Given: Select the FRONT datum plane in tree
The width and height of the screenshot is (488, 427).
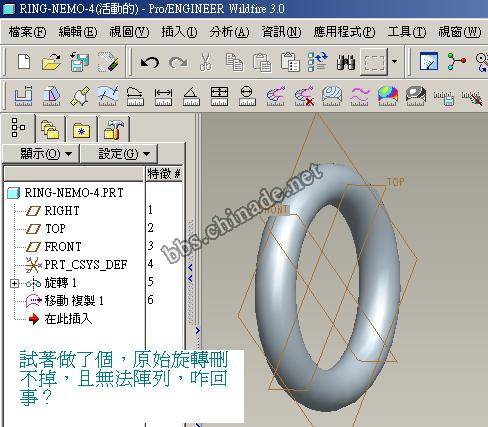Looking at the screenshot, I should [63, 247].
